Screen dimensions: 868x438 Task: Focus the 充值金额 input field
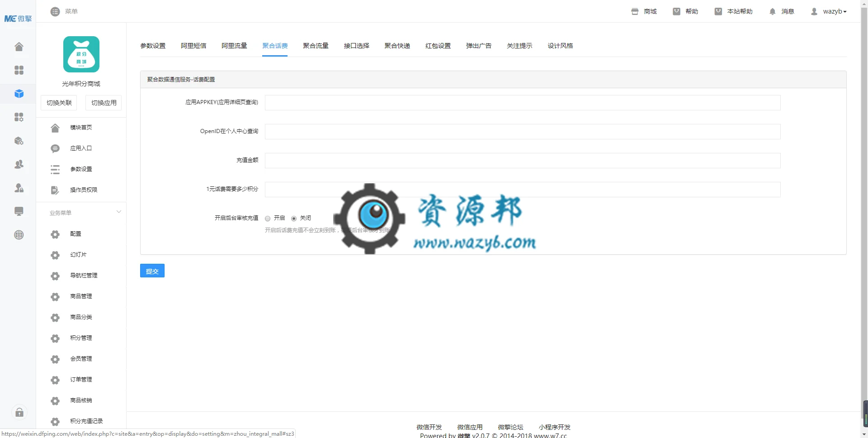pos(523,161)
